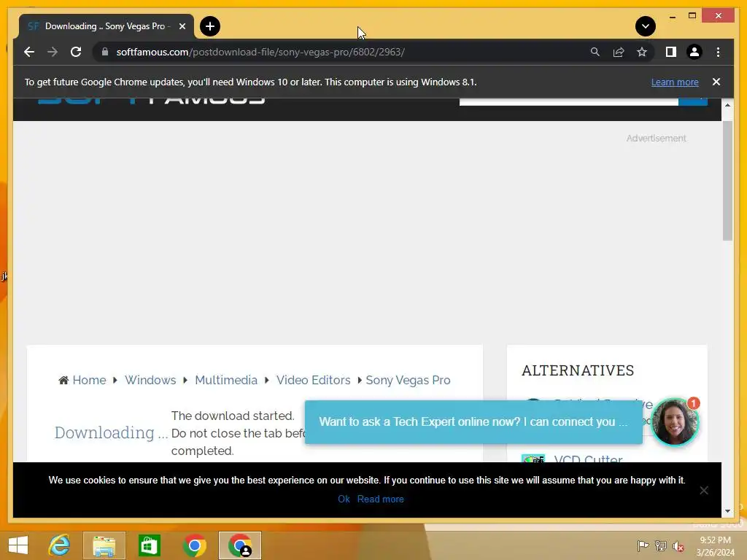747x560 pixels.
Task: Reload the softfamous page
Action: [x=76, y=52]
